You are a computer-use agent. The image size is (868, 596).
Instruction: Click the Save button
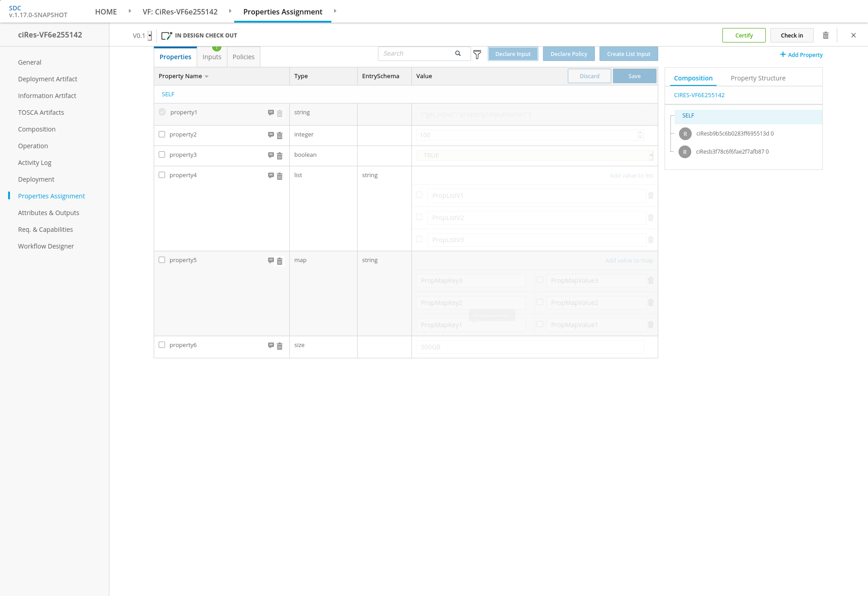pos(635,76)
